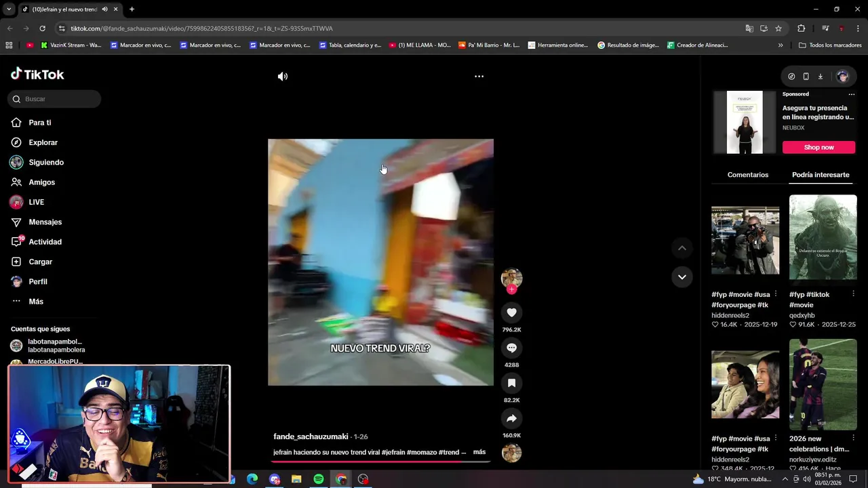Click the #jefrain hashtag in the caption
Viewport: 868px width, 488px height.
(x=393, y=452)
